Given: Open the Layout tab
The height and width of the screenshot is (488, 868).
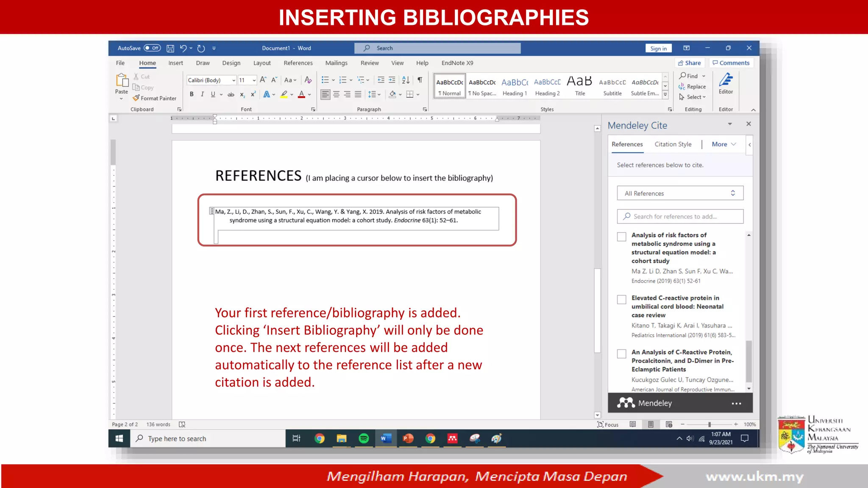Looking at the screenshot, I should point(262,63).
